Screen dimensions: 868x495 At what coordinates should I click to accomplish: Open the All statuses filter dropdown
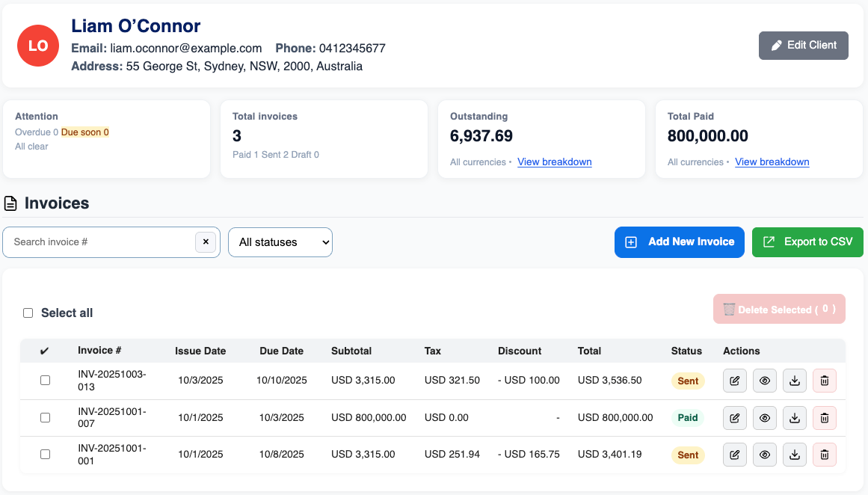[x=280, y=242]
